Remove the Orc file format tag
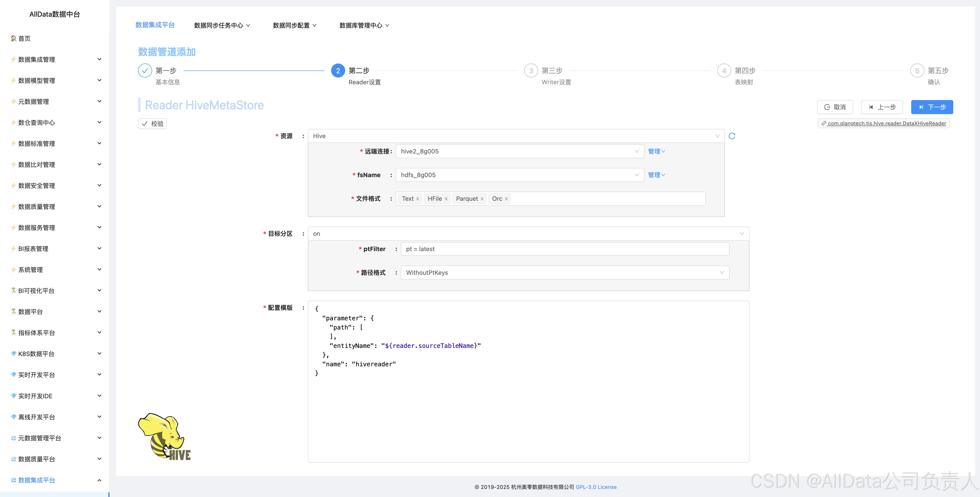 pyautogui.click(x=506, y=199)
